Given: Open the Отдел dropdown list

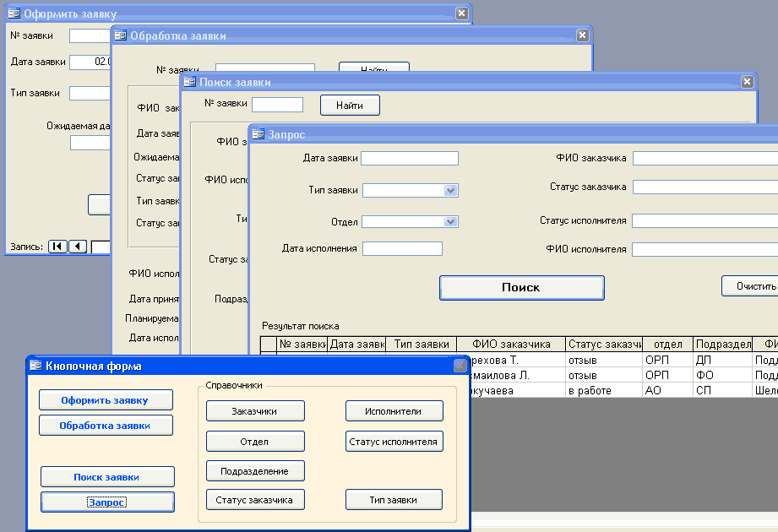Looking at the screenshot, I should point(451,222).
